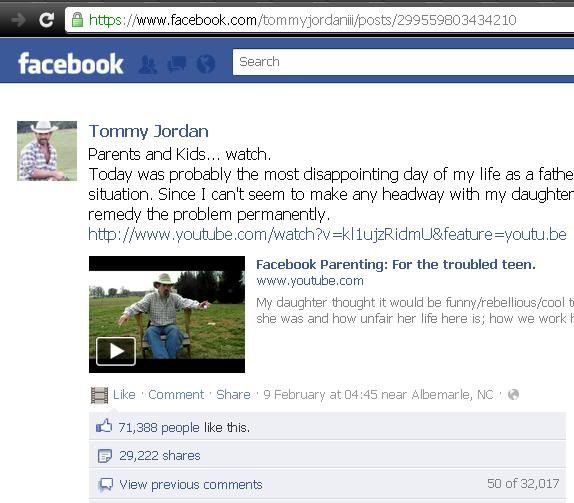Expand View previous comments
The height and width of the screenshot is (503, 574).
[191, 484]
